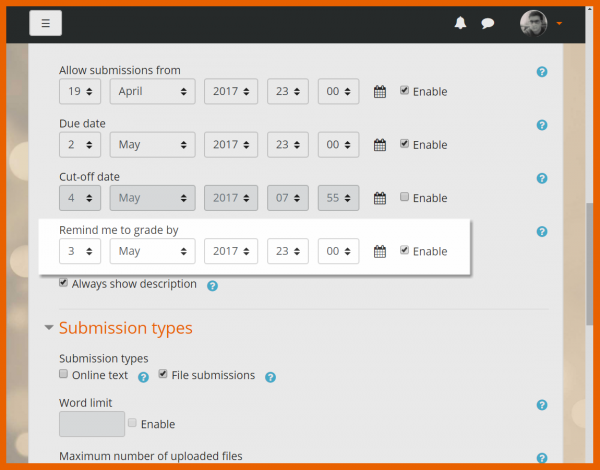The width and height of the screenshot is (600, 470).
Task: Toggle the Online text checkbox
Action: coord(64,375)
